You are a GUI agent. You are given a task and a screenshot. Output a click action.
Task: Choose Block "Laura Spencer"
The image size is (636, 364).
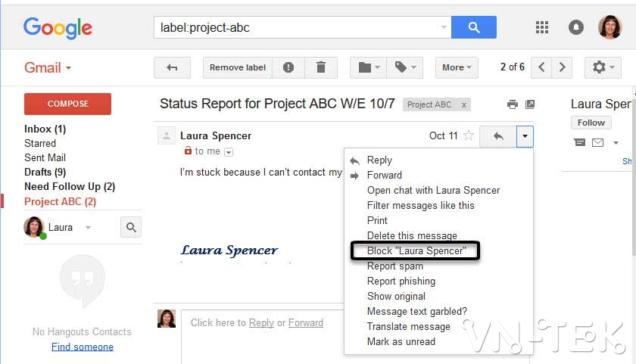pos(416,251)
